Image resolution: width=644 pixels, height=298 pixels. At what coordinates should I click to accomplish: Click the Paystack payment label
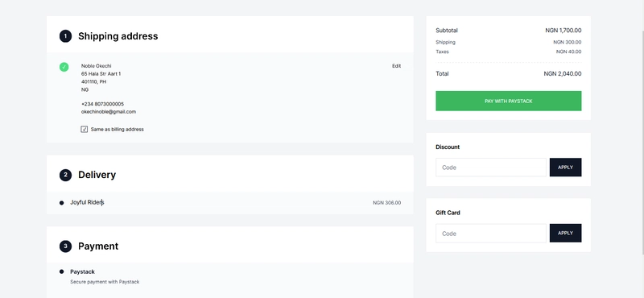tap(83, 271)
